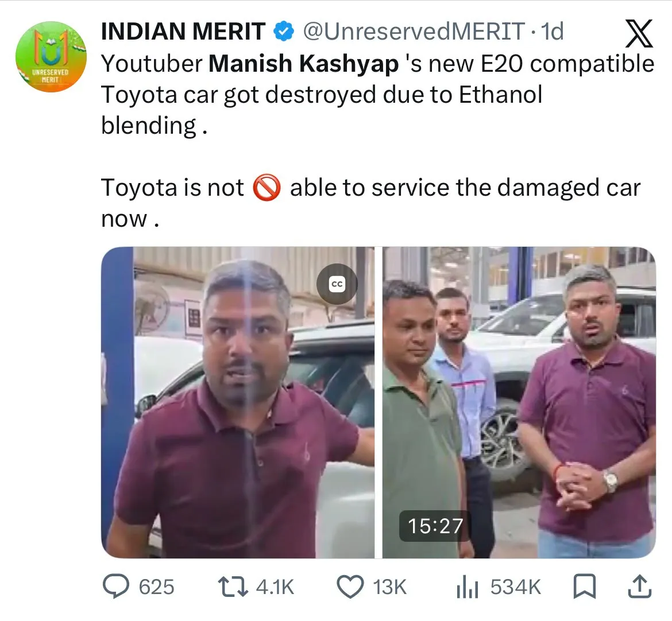The image size is (672, 621).
Task: Click the 534K views count
Action: click(x=516, y=587)
